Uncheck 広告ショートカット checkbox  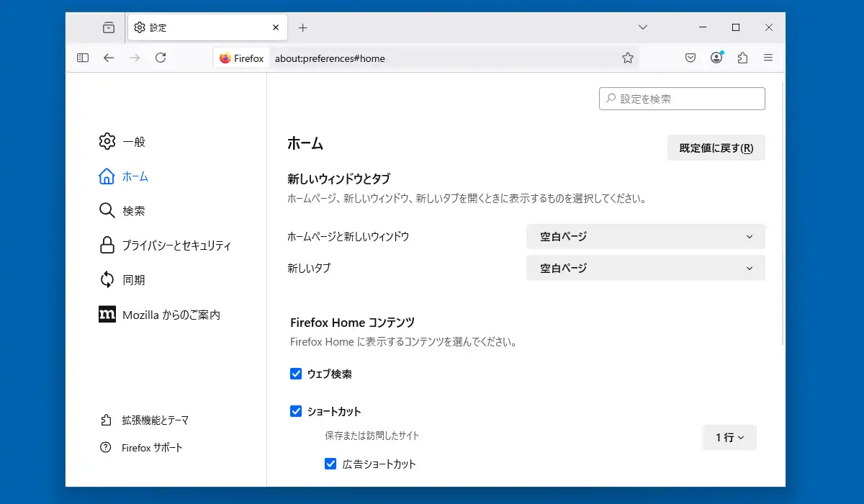click(x=330, y=464)
